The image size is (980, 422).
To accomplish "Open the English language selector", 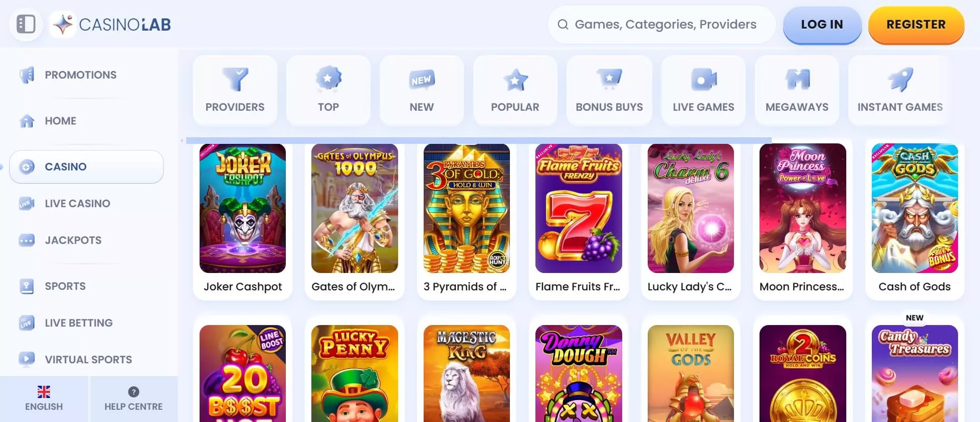I will 44,399.
